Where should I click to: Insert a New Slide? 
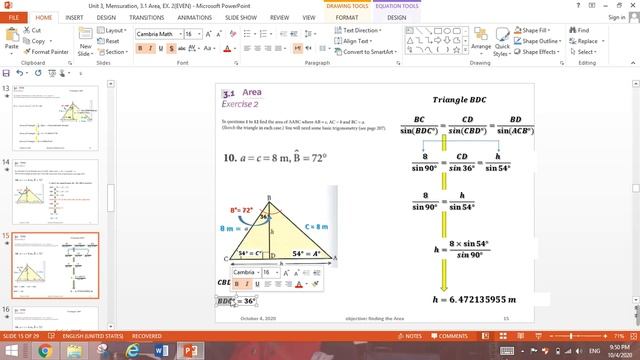click(85, 42)
